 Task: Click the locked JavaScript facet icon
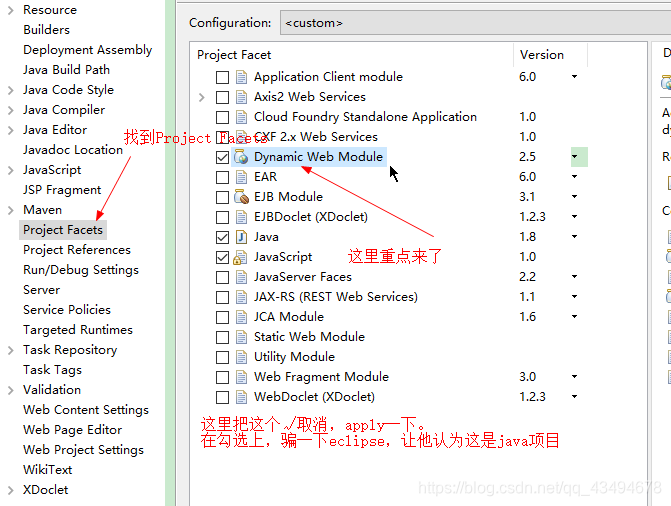coord(240,257)
